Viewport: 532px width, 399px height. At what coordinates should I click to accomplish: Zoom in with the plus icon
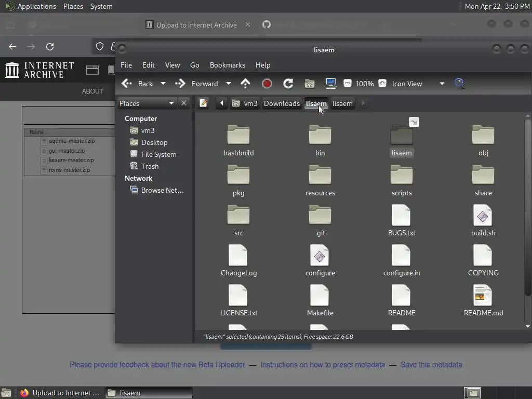[x=382, y=84]
